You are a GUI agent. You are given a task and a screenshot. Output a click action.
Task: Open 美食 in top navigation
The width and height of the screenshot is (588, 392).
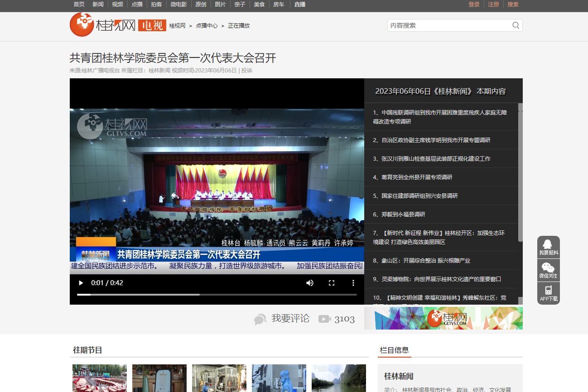point(259,5)
